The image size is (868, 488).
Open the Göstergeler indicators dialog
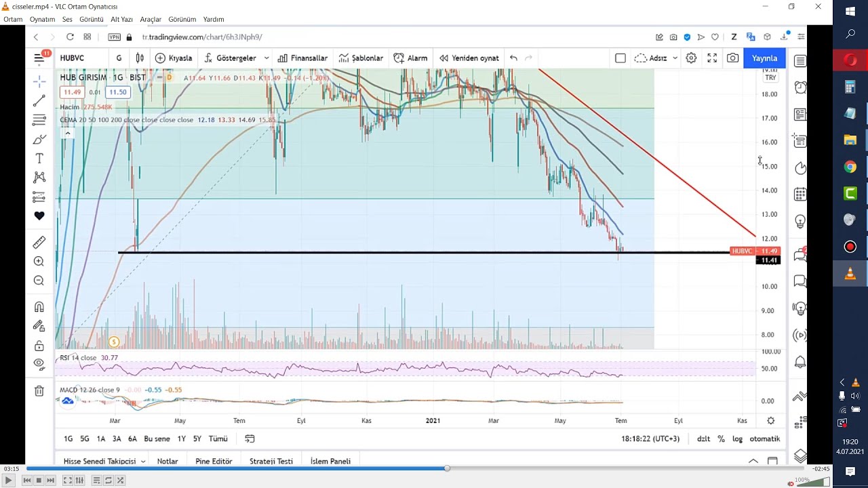tap(230, 58)
